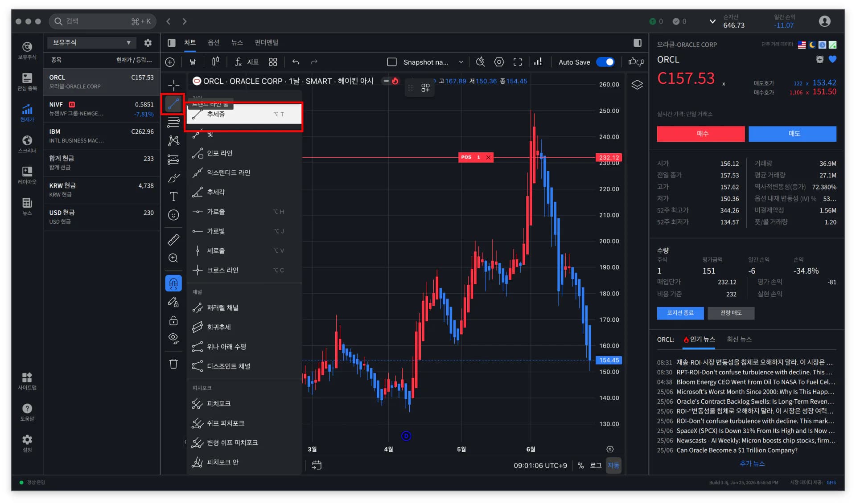Toggle the 로그 scale option
This screenshot has width=856, height=504.
pyautogui.click(x=596, y=465)
